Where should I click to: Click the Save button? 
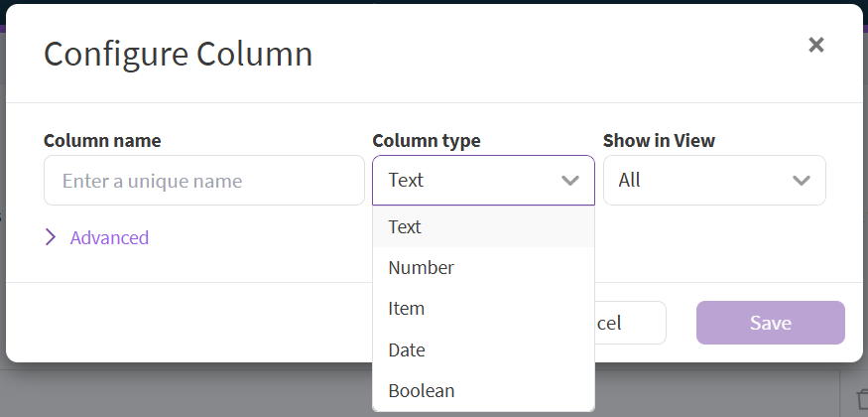pos(770,323)
